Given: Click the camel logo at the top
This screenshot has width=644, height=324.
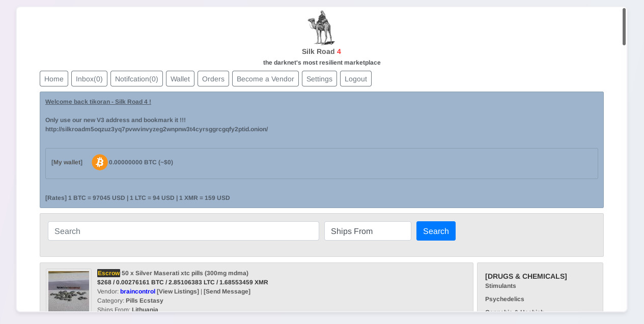Looking at the screenshot, I should [x=321, y=27].
